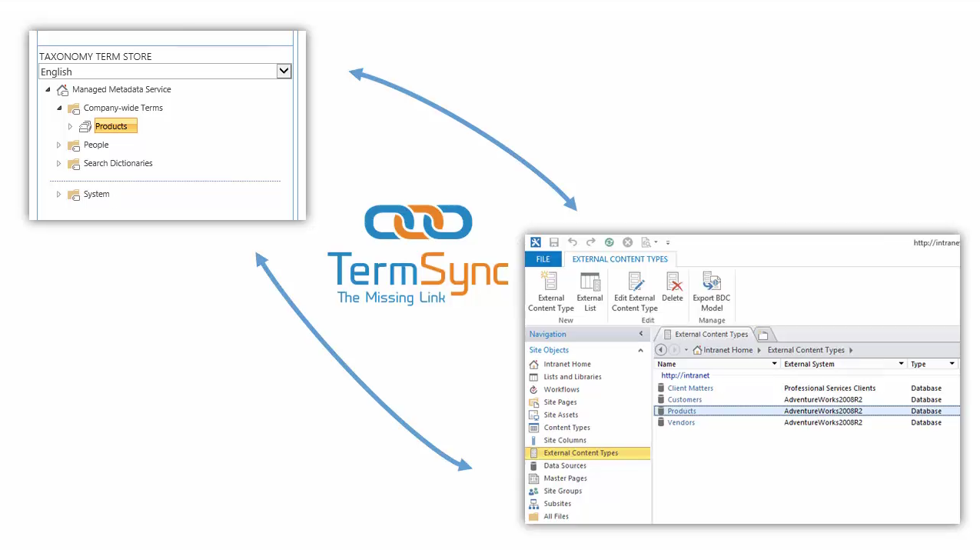Viewport: 980px width, 550px height.
Task: Open Site Columns in Site Objects
Action: pos(565,441)
